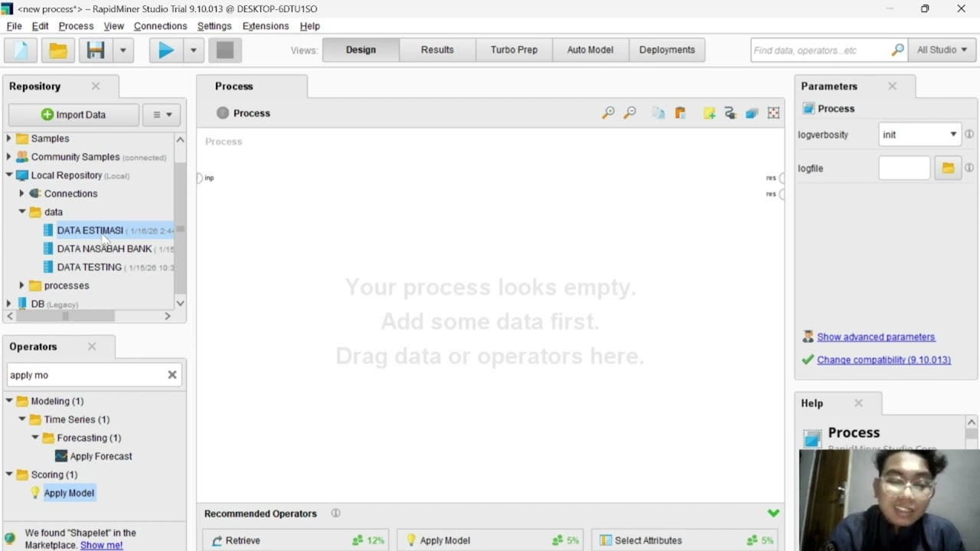Click Change compatibility (9.10.013) link
Viewport: 980px width, 551px height.
tap(884, 360)
